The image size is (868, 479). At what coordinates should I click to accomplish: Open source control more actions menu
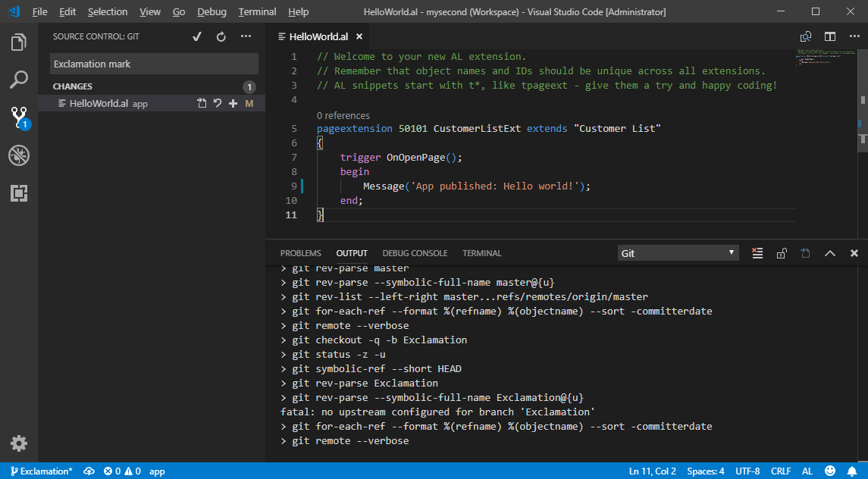coord(246,36)
